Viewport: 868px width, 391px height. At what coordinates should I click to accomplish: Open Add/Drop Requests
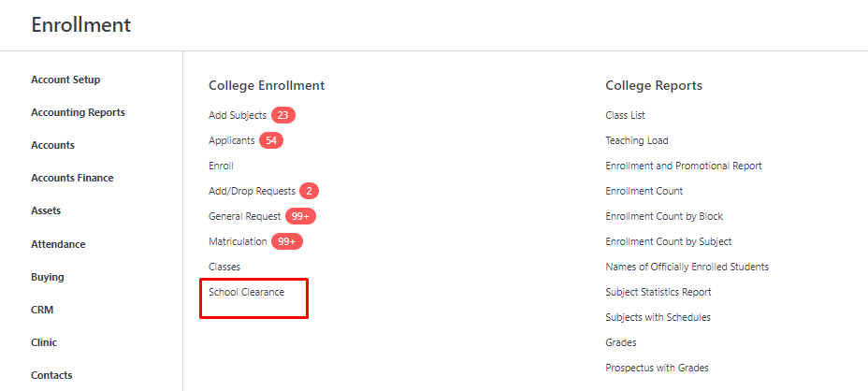(252, 191)
